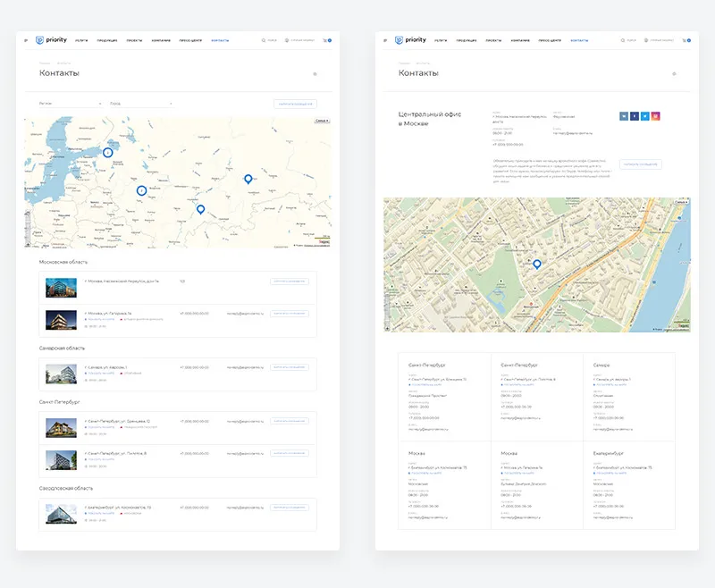
Task: Click the VK social icon for the central office
Action: pyautogui.click(x=623, y=116)
